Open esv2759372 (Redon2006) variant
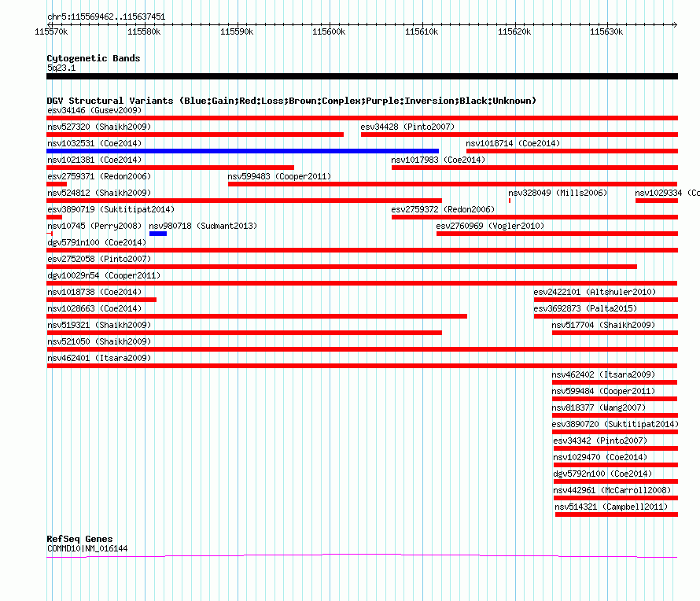 click(x=444, y=209)
